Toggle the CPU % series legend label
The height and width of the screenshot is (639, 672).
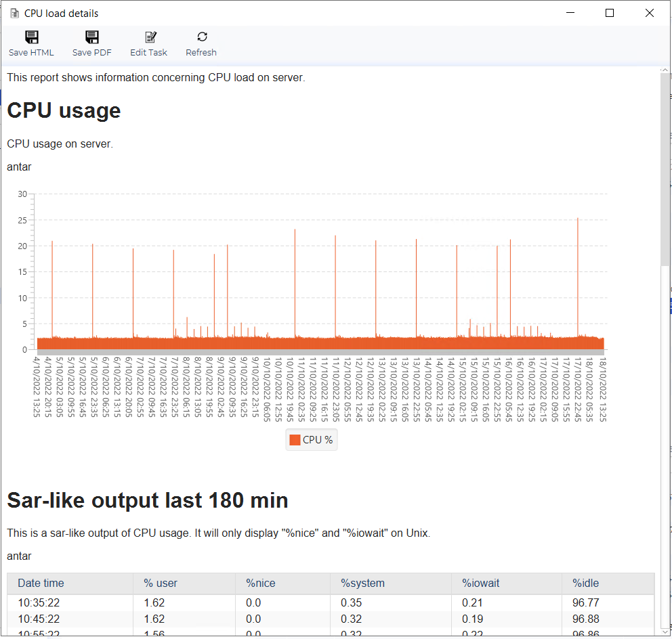click(318, 440)
